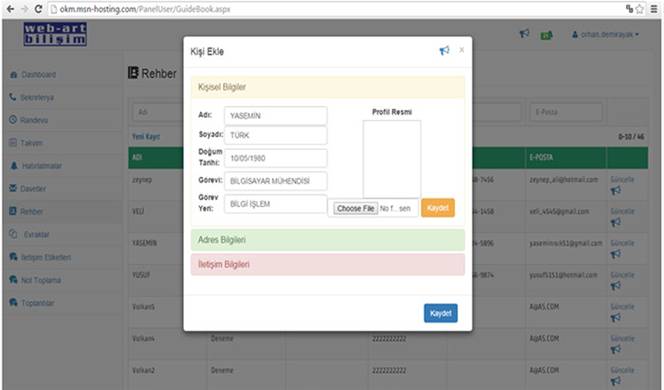Screen dimensions: 664x390
Task: Click the megaphone icon in the Volkan4 row
Action: pyautogui.click(x=616, y=349)
